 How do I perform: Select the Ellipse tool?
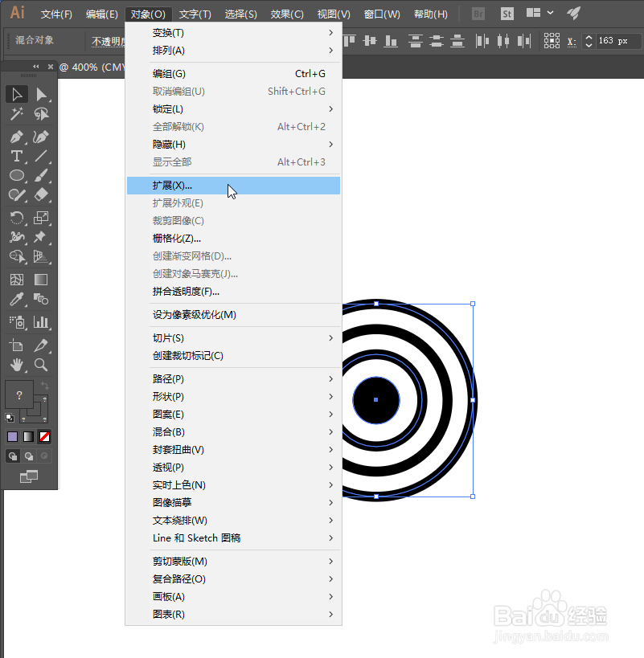click(17, 175)
